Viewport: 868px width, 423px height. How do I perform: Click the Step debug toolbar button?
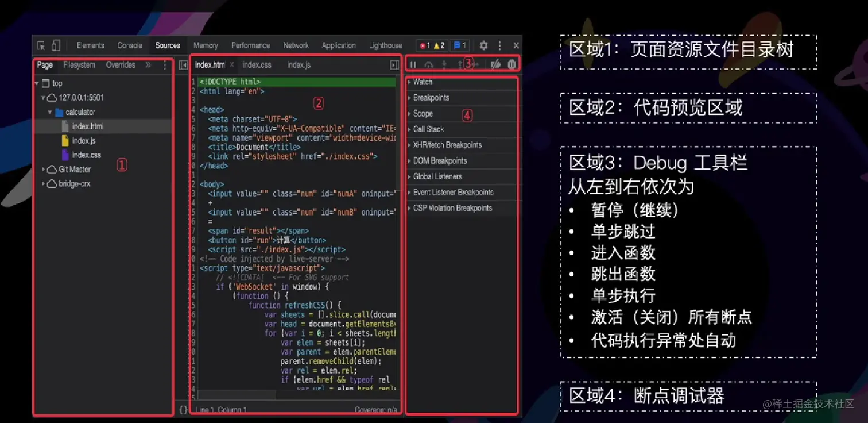pyautogui.click(x=475, y=65)
